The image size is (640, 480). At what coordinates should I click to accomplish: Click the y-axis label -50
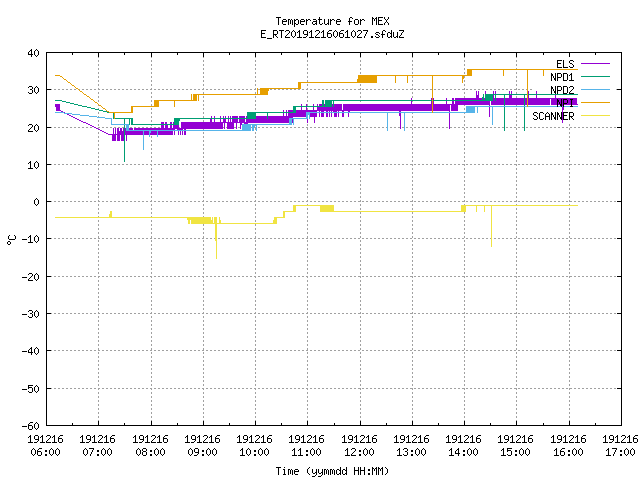click(31, 389)
